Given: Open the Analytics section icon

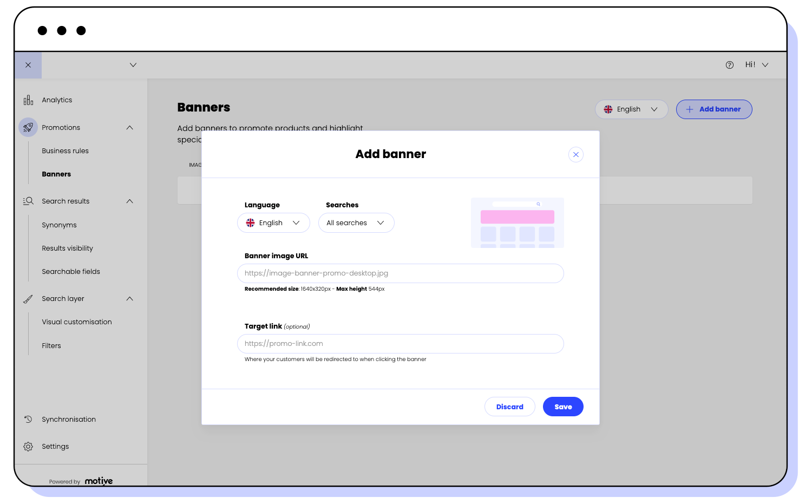Looking at the screenshot, I should (x=28, y=100).
